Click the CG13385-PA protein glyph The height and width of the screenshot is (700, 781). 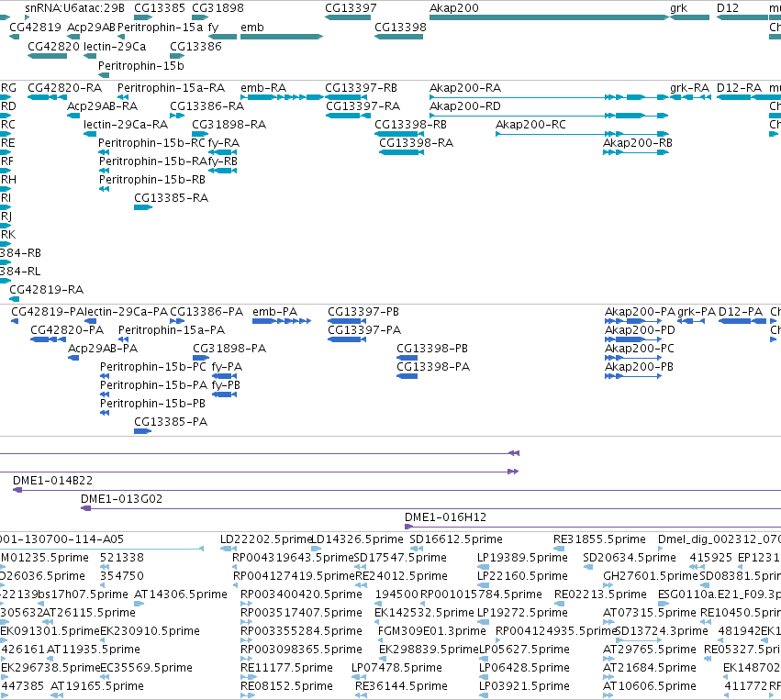click(x=142, y=431)
